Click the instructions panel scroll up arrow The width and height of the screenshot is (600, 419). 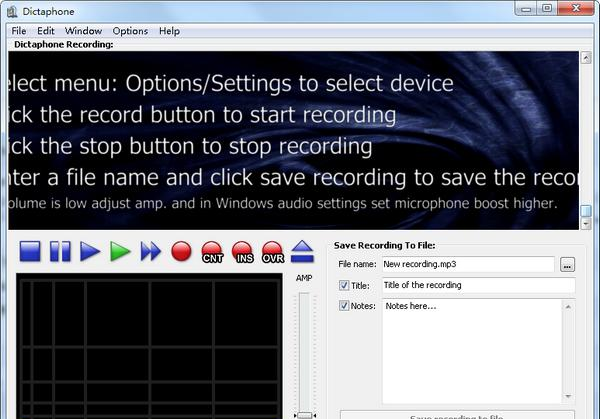(x=586, y=58)
